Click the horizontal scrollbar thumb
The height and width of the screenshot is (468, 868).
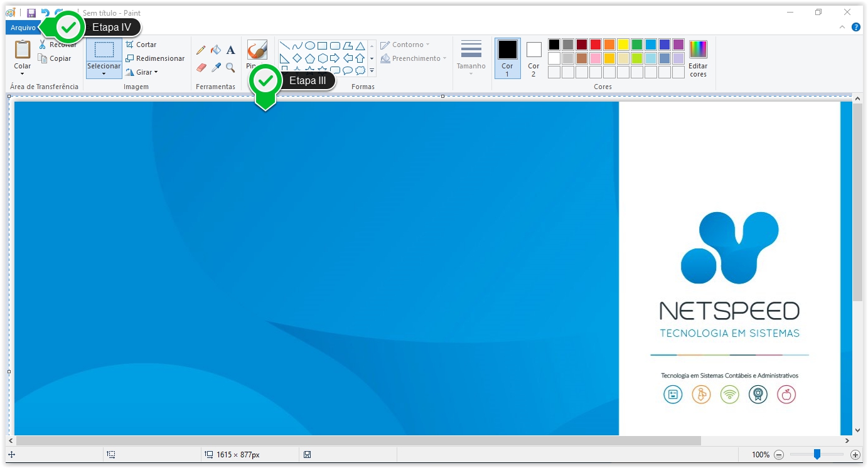(x=358, y=441)
